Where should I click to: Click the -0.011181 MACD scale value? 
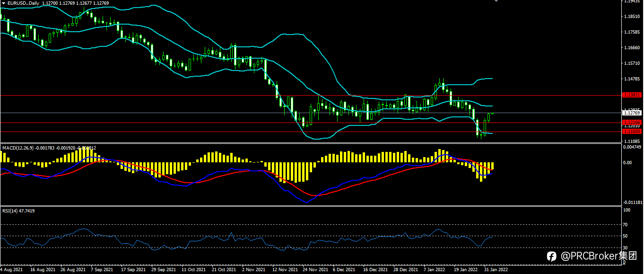633,202
